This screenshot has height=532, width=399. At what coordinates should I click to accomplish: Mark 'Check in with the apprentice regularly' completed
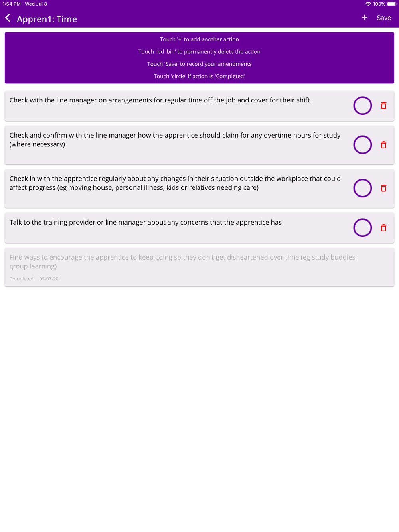tap(362, 188)
